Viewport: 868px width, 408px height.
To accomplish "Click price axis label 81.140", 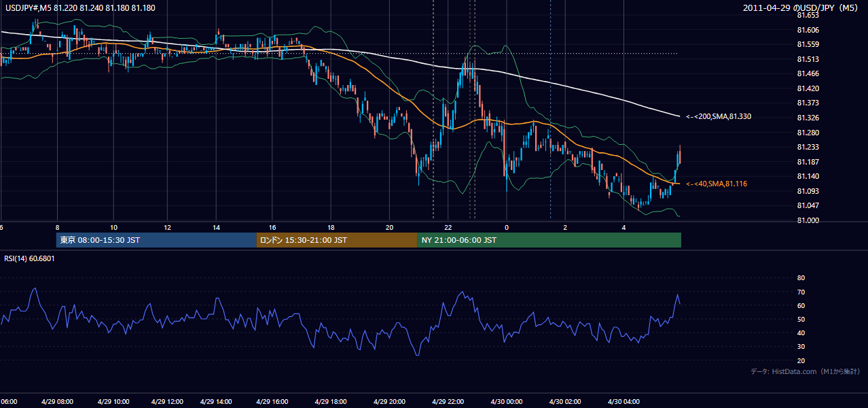I will (808, 176).
